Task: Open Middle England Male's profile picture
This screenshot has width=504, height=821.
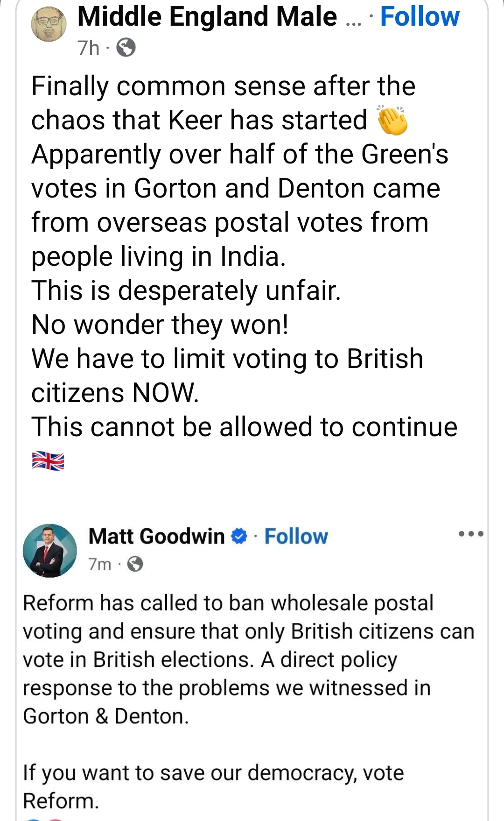Action: [x=49, y=24]
